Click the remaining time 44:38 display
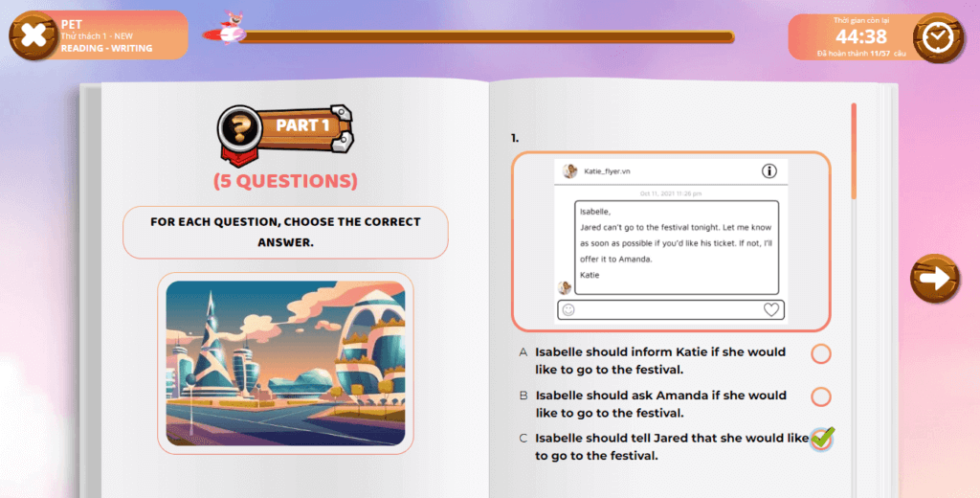The width and height of the screenshot is (980, 498). click(860, 36)
